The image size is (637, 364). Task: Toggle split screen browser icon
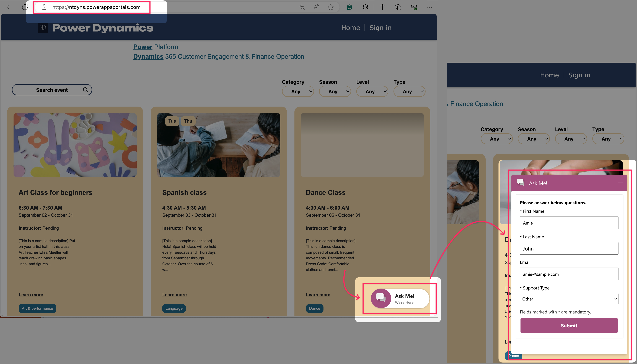[x=382, y=7]
